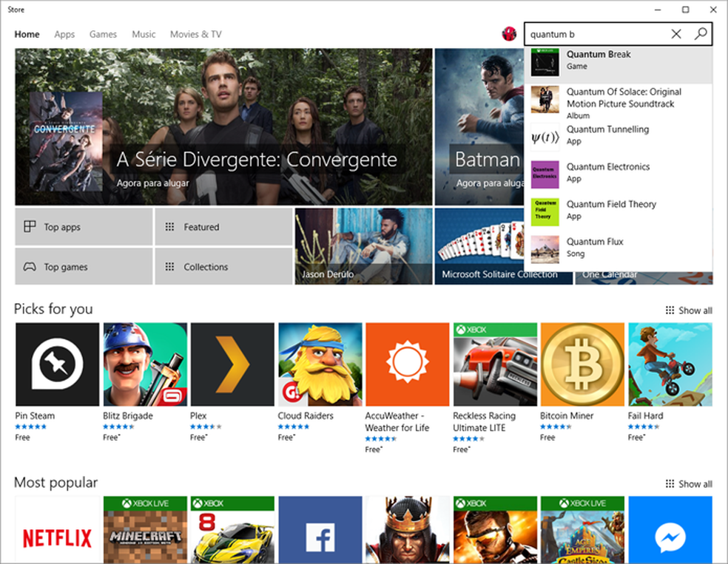Open the crowned king game tile

click(x=408, y=530)
